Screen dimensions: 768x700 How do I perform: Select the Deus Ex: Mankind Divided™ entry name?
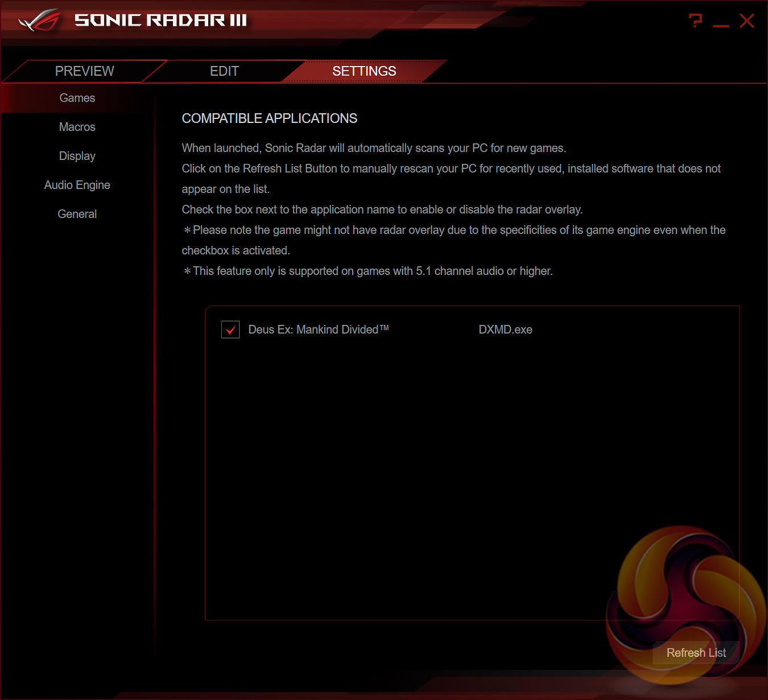(x=319, y=330)
